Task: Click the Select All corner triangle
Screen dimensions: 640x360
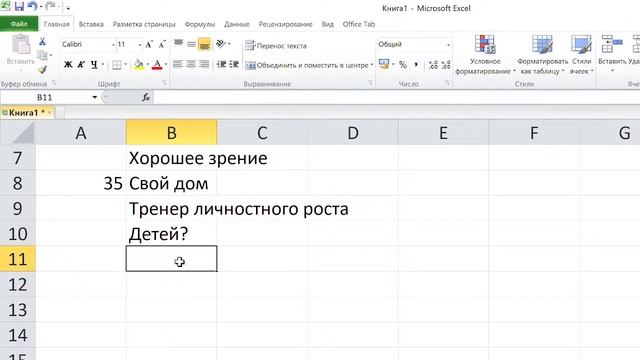Action: click(18, 133)
